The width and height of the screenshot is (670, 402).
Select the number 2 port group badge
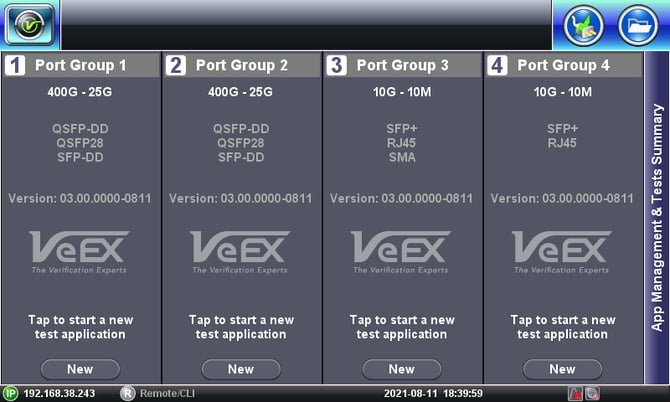(x=176, y=65)
